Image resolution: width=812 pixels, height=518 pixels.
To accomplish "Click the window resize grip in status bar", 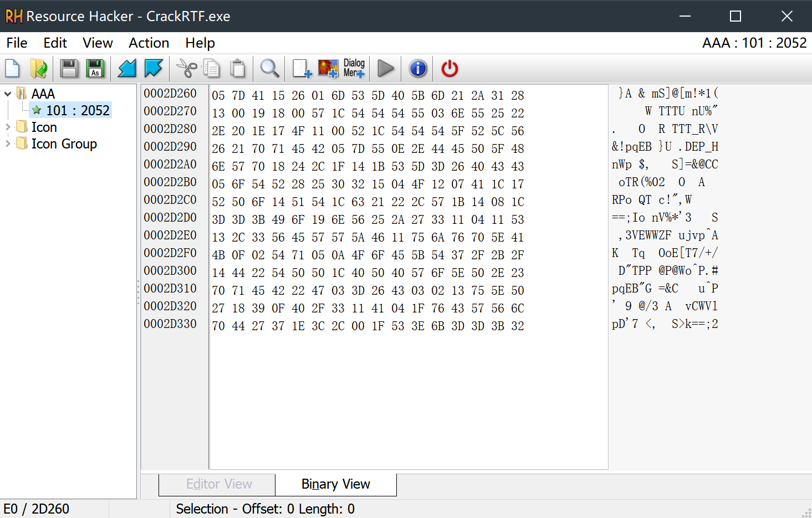I will (x=806, y=512).
